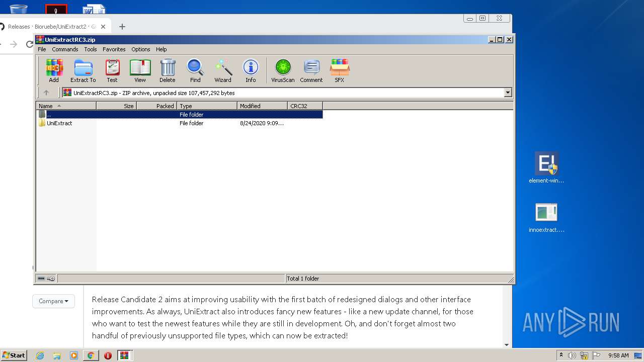644x362 pixels.
Task: Run the Test archive tool
Action: pos(112,70)
